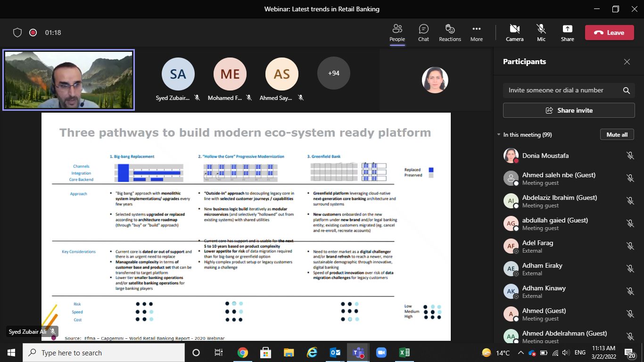
Task: Click the search icon in invite field
Action: (x=626, y=90)
